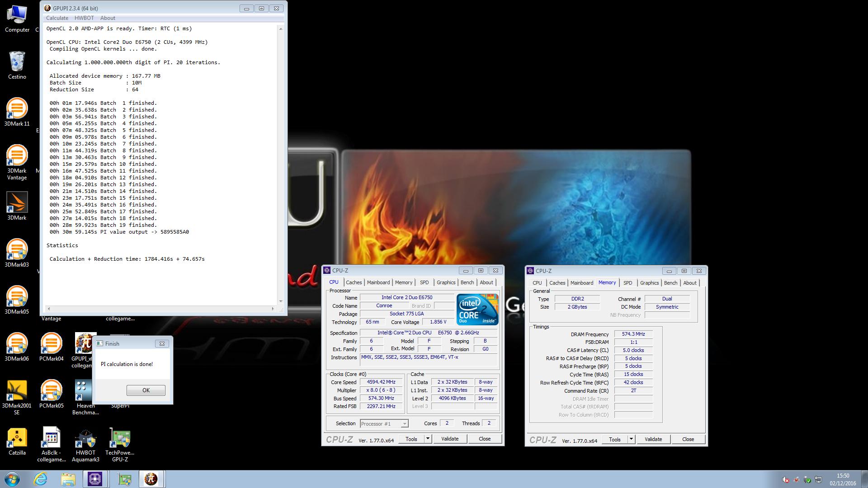868x488 pixels.
Task: Close the Finish dialog with X
Action: point(162,343)
